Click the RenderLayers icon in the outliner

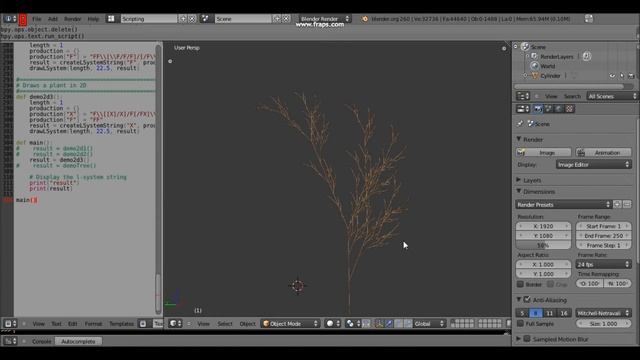pos(534,56)
